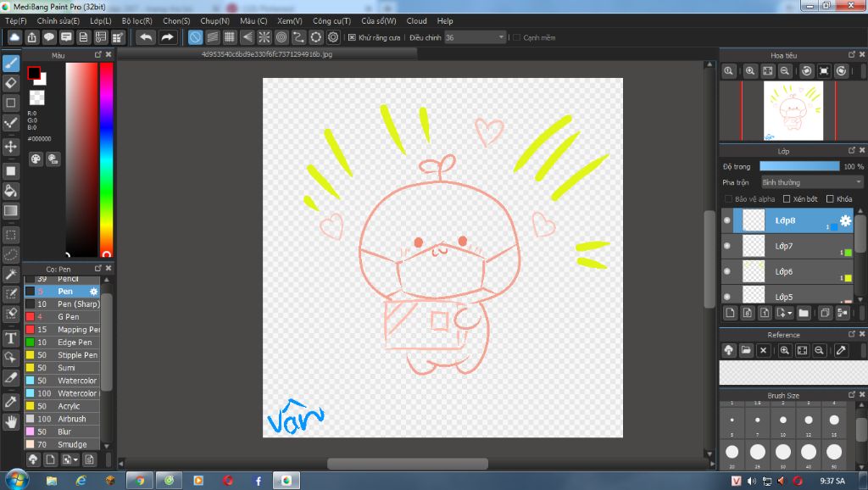Screen dimensions: 868x490
Task: Select the Eraser tool
Action: [x=11, y=83]
